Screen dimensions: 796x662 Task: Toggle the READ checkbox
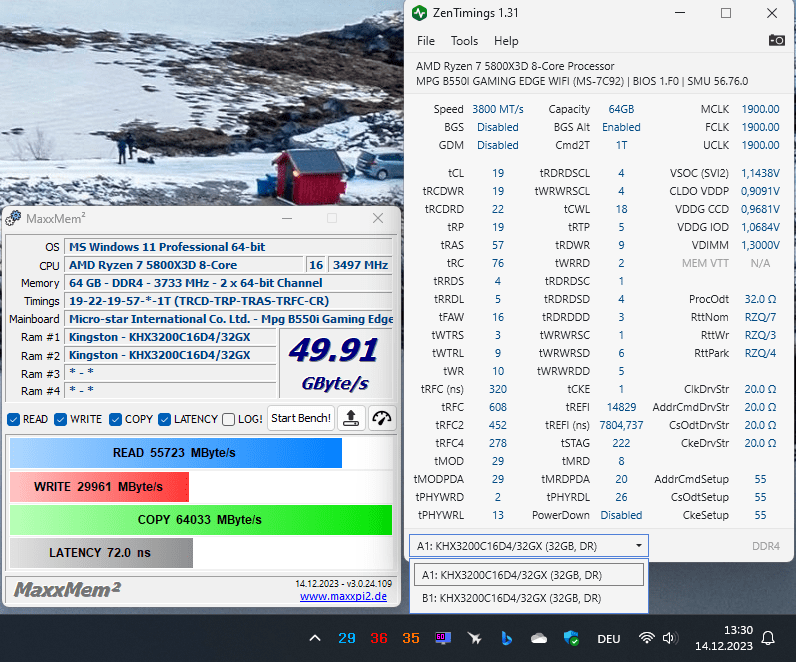click(14, 419)
